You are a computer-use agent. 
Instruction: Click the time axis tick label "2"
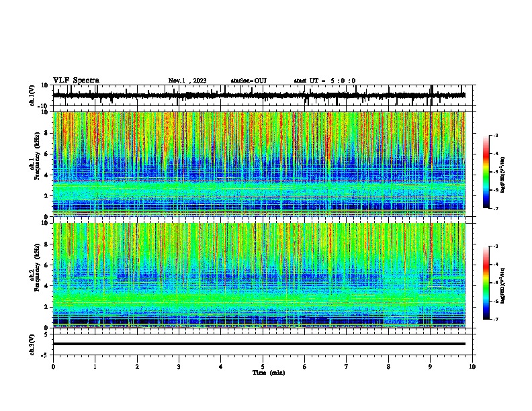tap(137, 367)
